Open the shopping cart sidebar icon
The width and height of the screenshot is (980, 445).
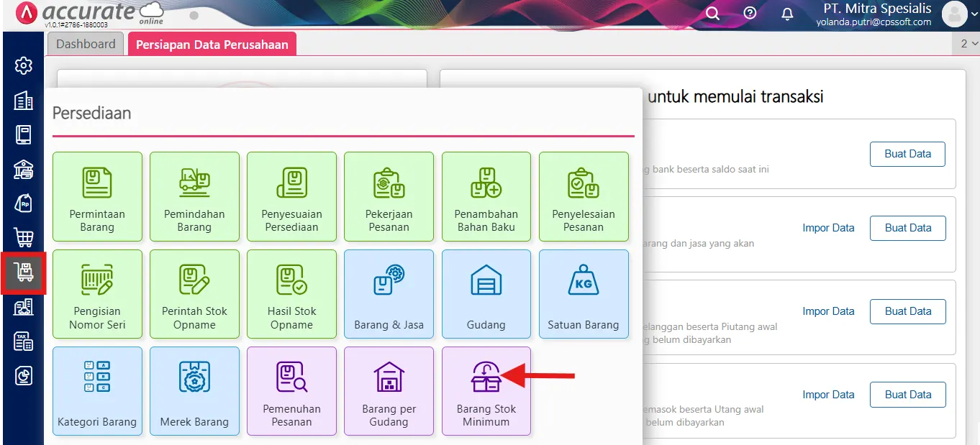coord(24,238)
